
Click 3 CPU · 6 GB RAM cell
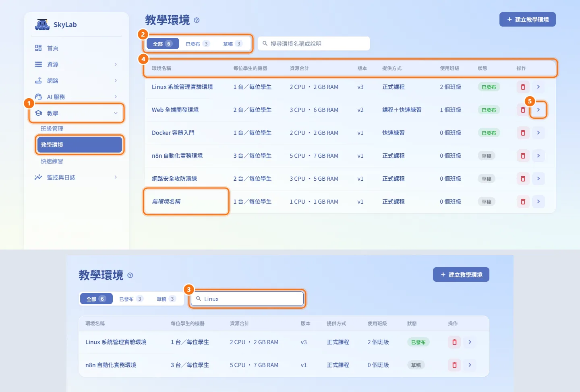[x=314, y=110]
